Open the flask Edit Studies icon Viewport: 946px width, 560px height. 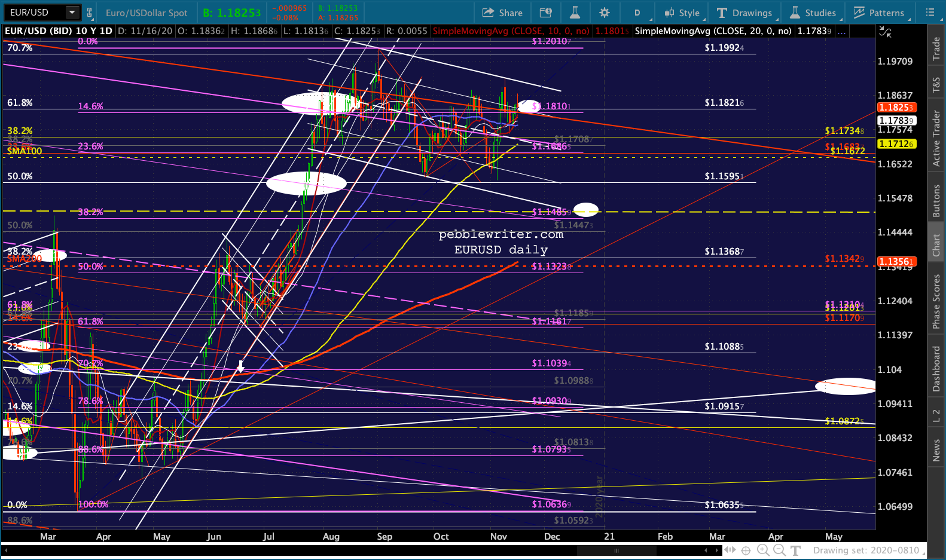[x=575, y=13]
